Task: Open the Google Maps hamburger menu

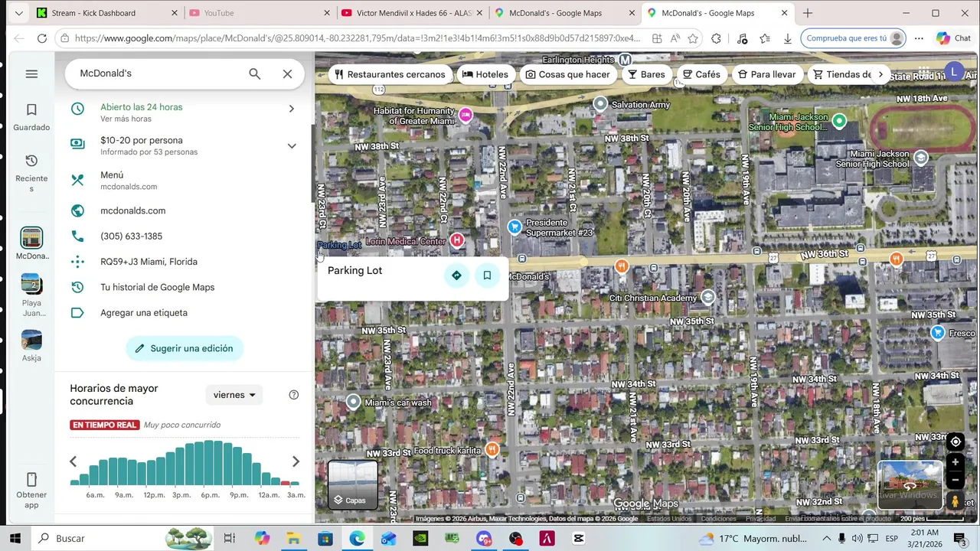Action: click(31, 74)
